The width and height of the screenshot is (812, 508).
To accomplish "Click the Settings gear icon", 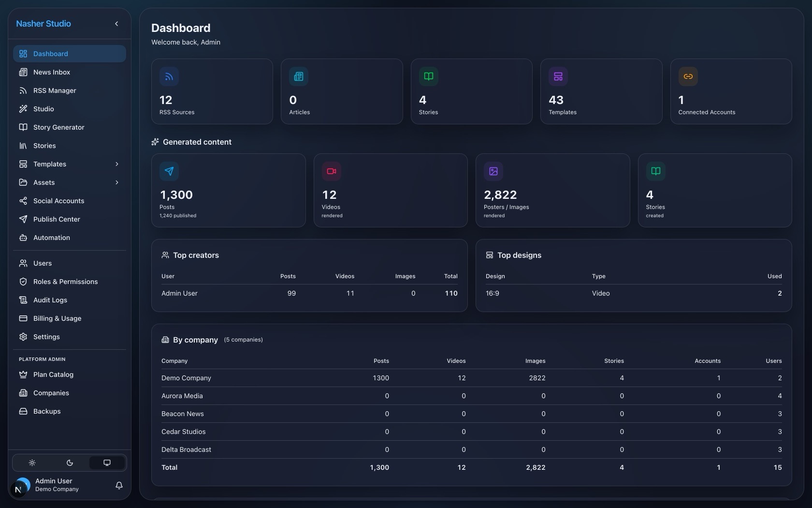I will pyautogui.click(x=23, y=337).
